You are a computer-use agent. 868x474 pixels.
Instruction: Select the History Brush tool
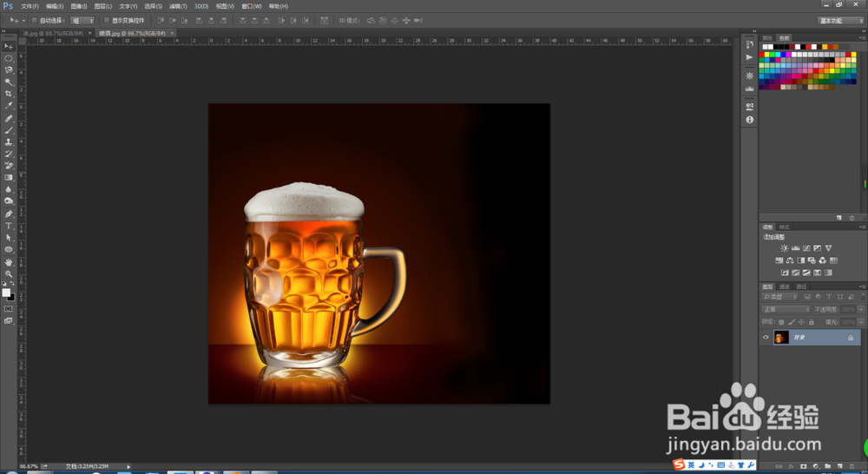(x=9, y=154)
